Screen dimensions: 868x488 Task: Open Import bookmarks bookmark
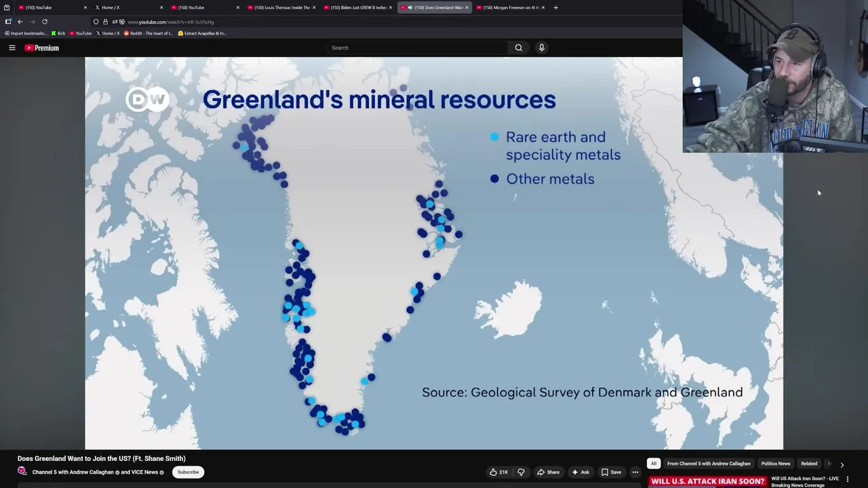[26, 33]
